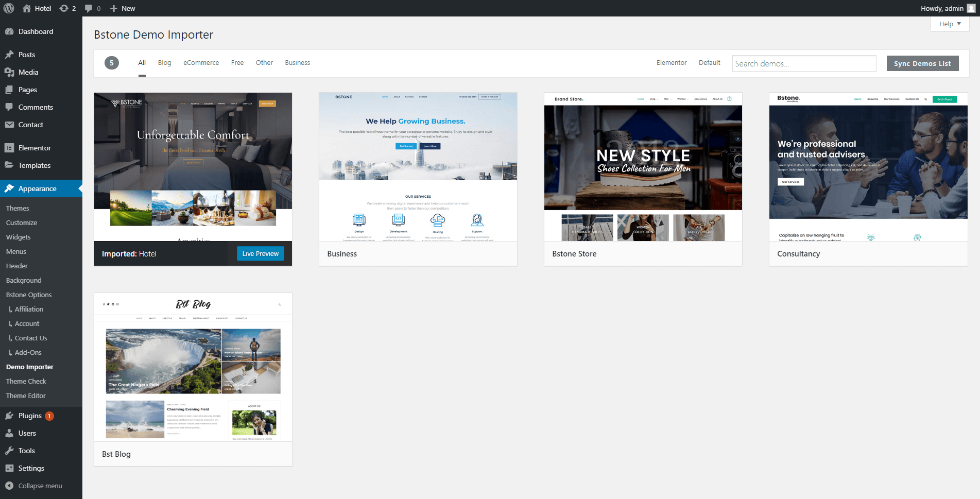Screen dimensions: 980x499
Task: Open the imported Hotel demo thumbnail
Action: pos(193,167)
